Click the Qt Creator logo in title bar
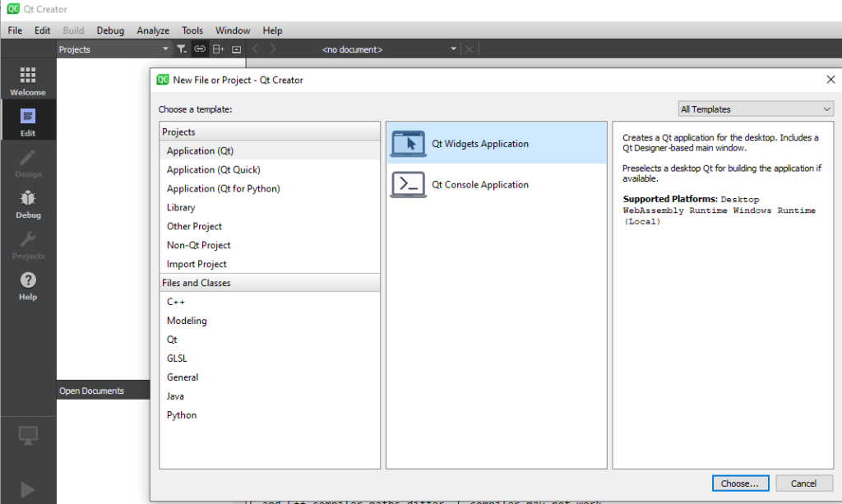Image resolution: width=842 pixels, height=504 pixels. coord(13,9)
